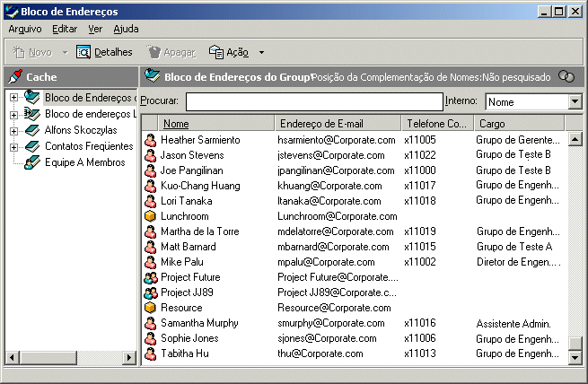
Task: Open the Ação dropdown arrow
Action: point(262,52)
